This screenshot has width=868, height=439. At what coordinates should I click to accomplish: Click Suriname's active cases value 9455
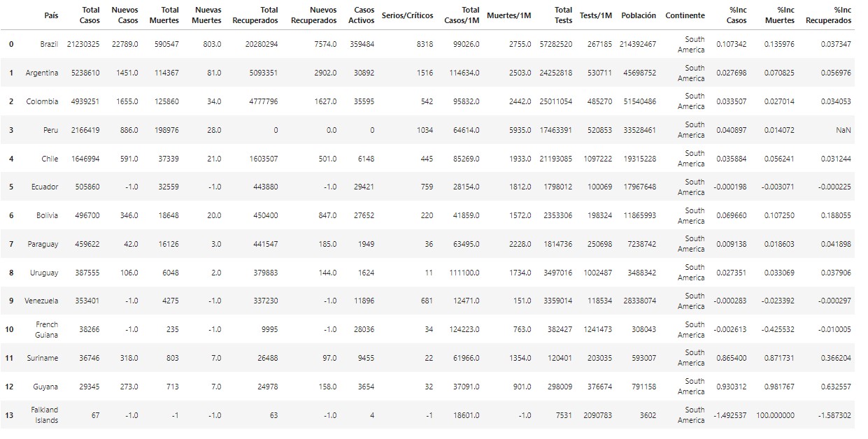coord(366,358)
